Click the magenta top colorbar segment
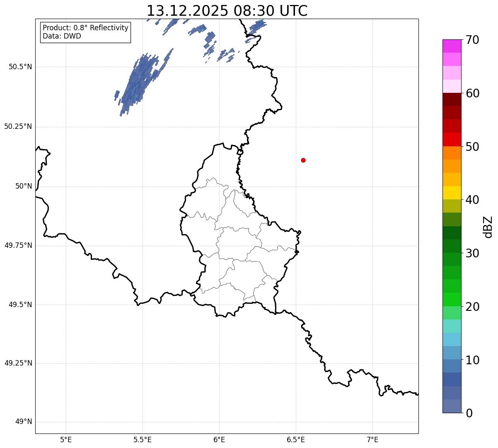 pyautogui.click(x=452, y=46)
